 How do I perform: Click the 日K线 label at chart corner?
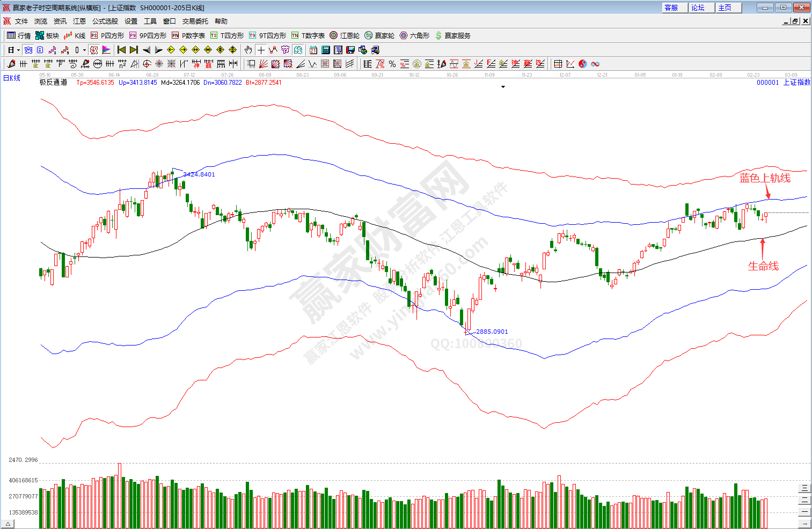[x=12, y=78]
